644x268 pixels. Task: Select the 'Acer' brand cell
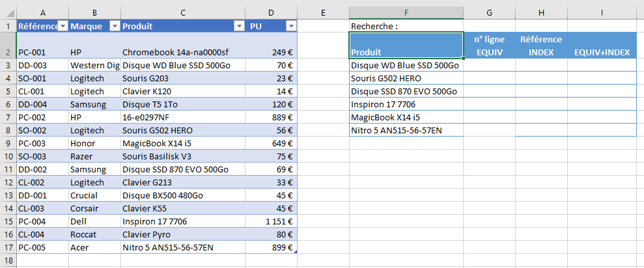pos(95,247)
